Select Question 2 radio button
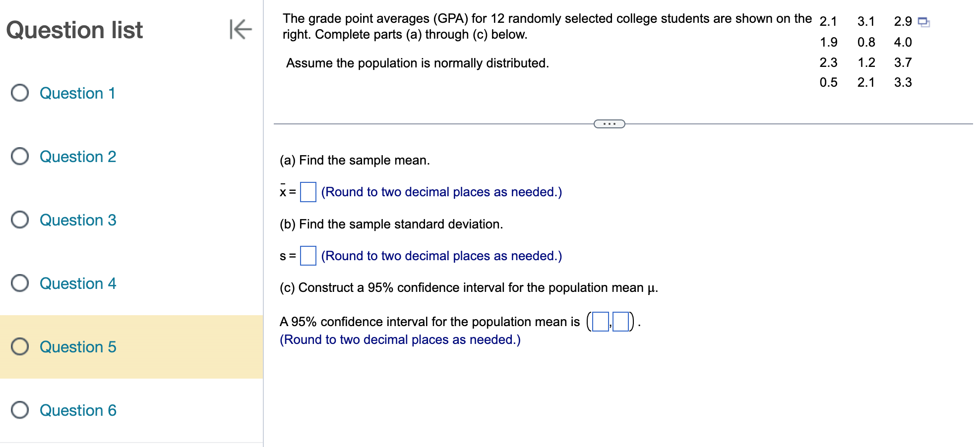980x447 pixels. click(20, 157)
